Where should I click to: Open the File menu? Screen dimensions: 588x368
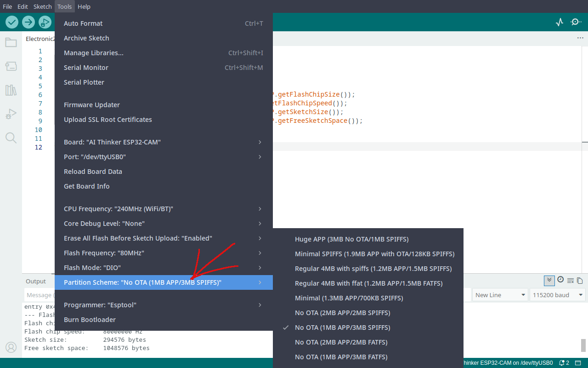(x=7, y=6)
